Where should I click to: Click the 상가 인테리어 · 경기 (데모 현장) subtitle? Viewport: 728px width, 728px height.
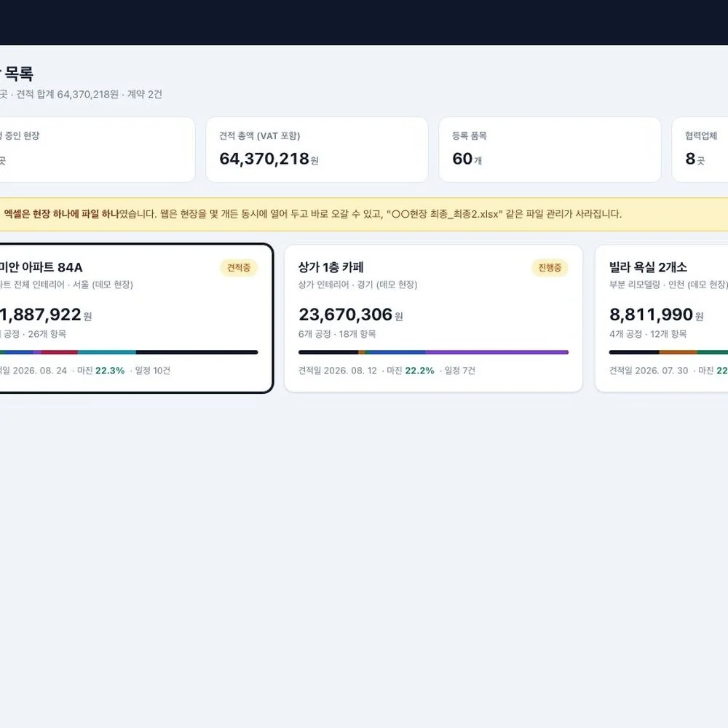(x=358, y=285)
